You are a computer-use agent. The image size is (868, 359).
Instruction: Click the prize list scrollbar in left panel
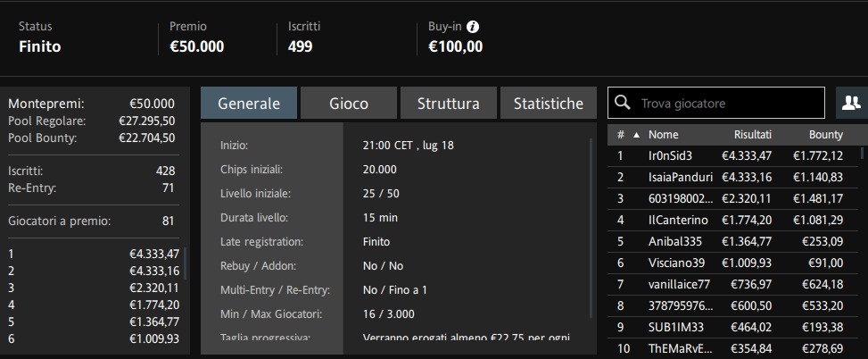(185, 263)
